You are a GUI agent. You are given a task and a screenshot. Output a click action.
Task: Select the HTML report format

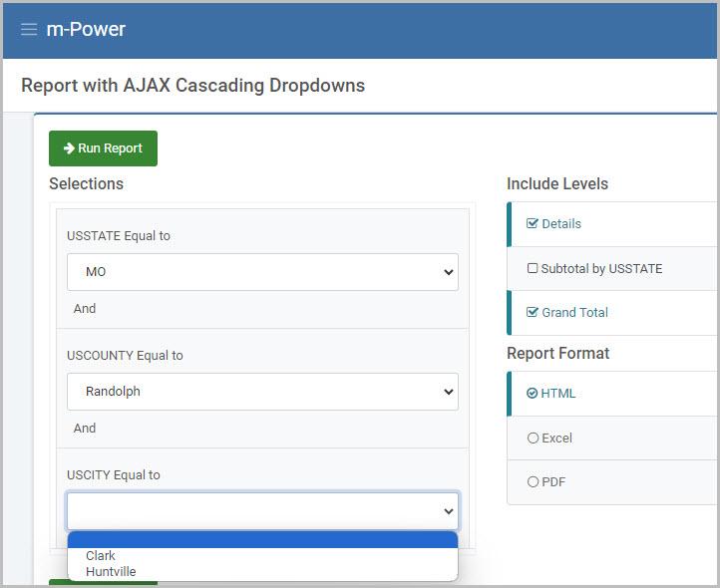[532, 394]
